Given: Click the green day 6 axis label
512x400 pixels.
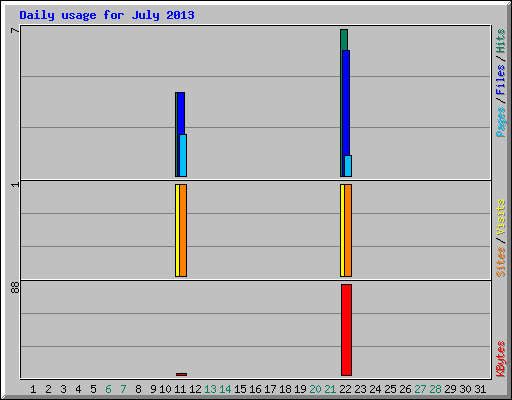Looking at the screenshot, I should [108, 389].
